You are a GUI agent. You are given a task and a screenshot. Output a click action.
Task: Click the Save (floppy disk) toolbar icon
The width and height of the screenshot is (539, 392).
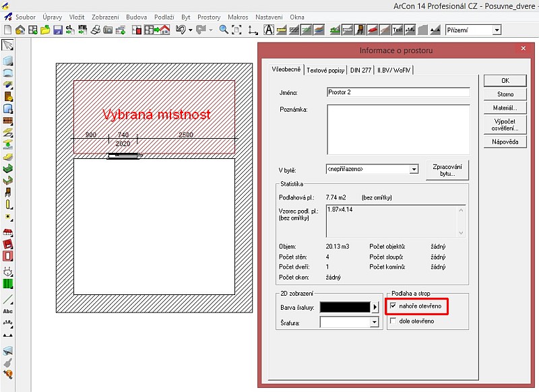(58, 30)
